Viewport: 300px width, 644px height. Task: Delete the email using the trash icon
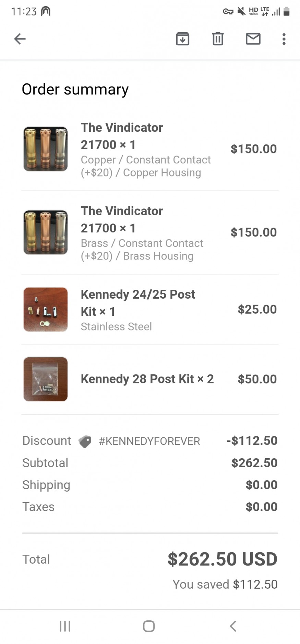point(218,39)
